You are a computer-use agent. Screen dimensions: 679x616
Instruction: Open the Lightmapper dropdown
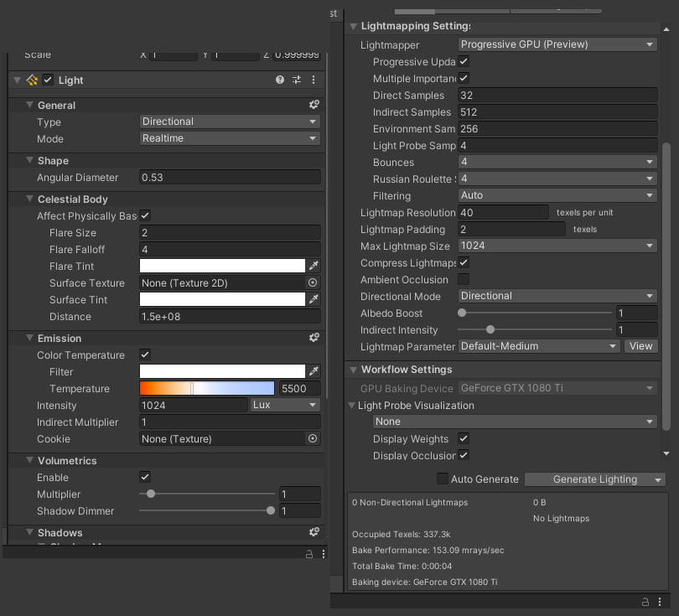click(557, 44)
